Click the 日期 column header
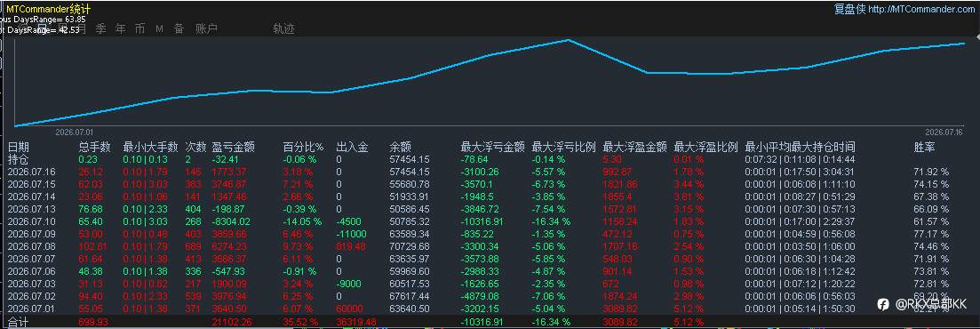This screenshot has height=329, width=980. [x=18, y=147]
